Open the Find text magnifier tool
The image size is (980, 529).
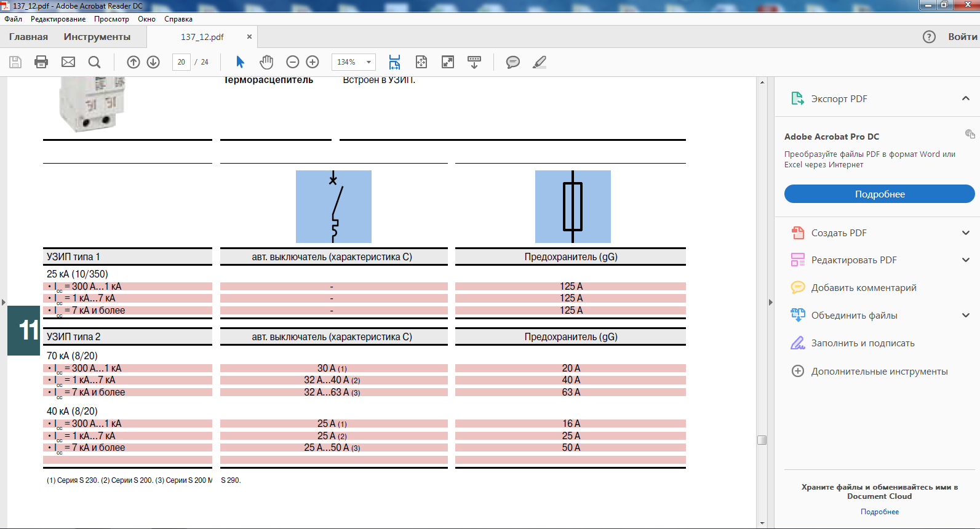[x=94, y=62]
